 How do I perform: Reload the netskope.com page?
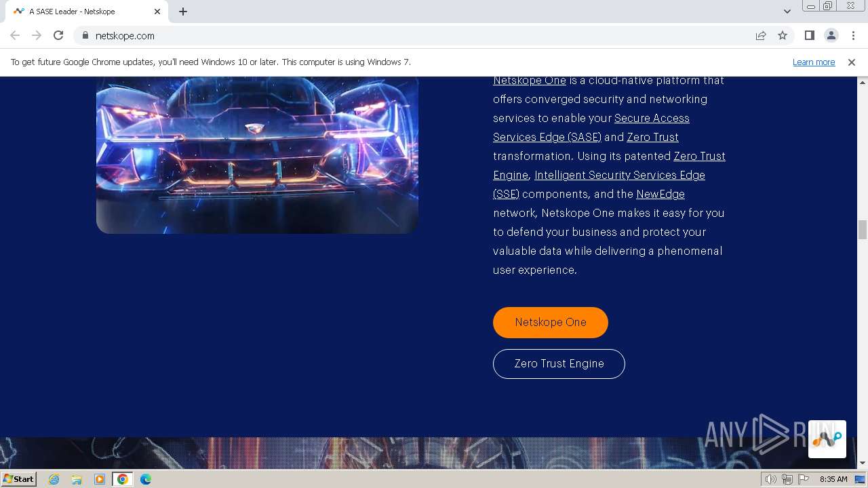[58, 35]
